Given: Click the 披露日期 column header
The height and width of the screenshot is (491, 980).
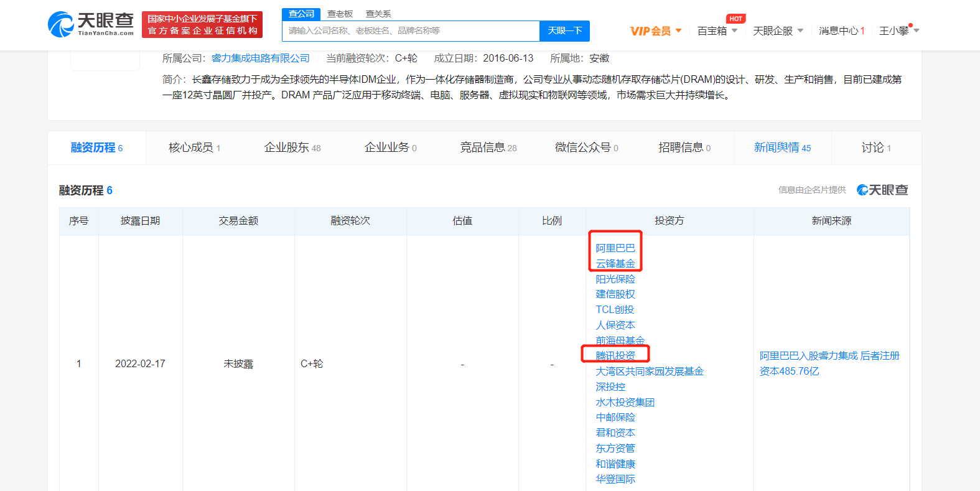Looking at the screenshot, I should tap(140, 221).
